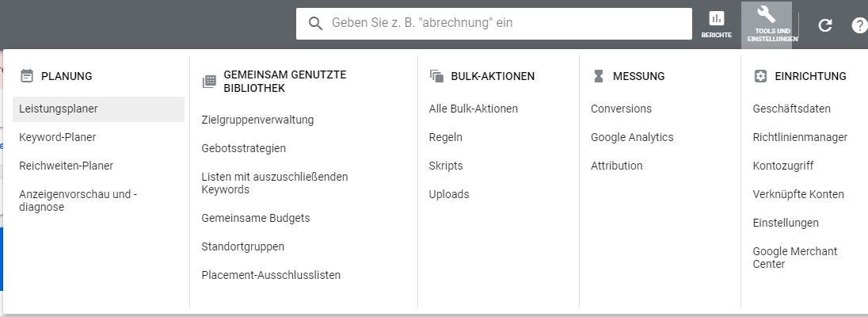The image size is (868, 317).
Task: Select Standortgruppen
Action: pyautogui.click(x=243, y=246)
